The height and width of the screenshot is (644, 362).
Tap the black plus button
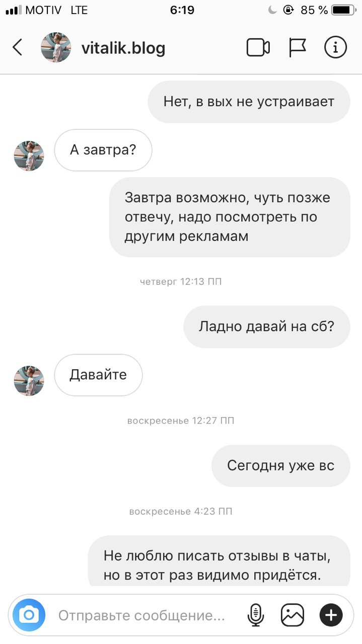pyautogui.click(x=331, y=615)
